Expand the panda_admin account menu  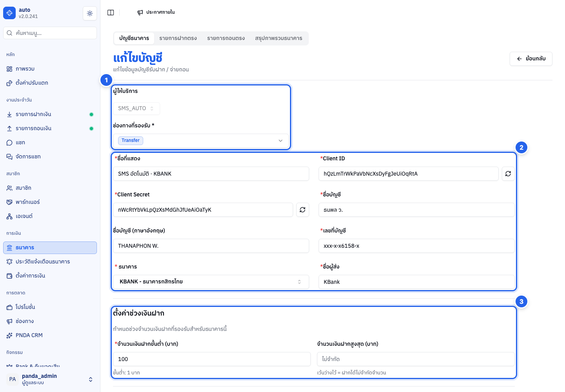(x=50, y=379)
